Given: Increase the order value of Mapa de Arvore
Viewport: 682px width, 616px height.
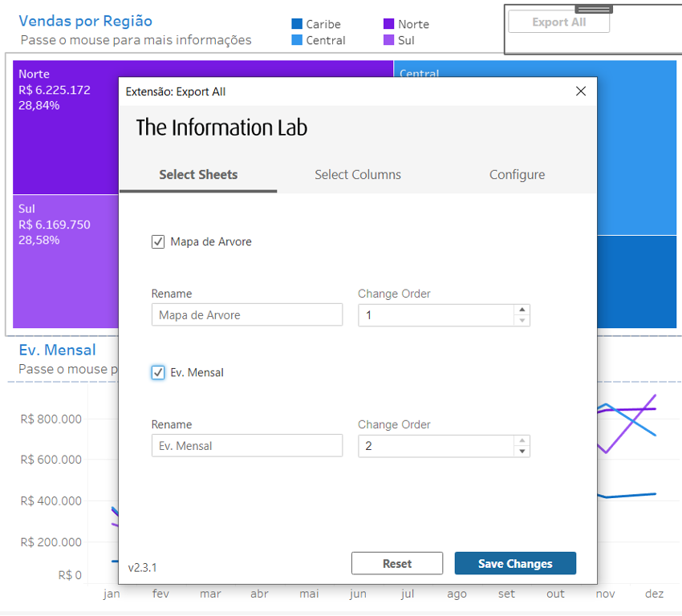Looking at the screenshot, I should click(522, 310).
